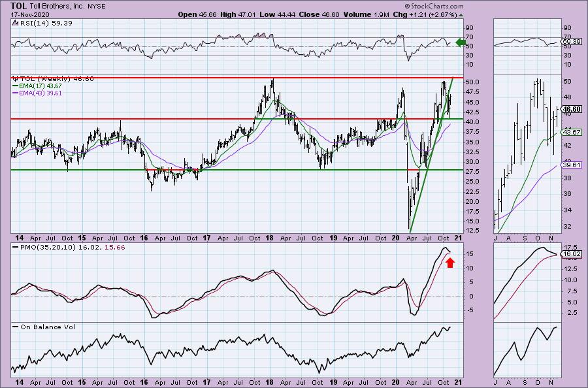Click the 16.02 PMO tag on right axis
588x388 pixels.
click(572, 254)
